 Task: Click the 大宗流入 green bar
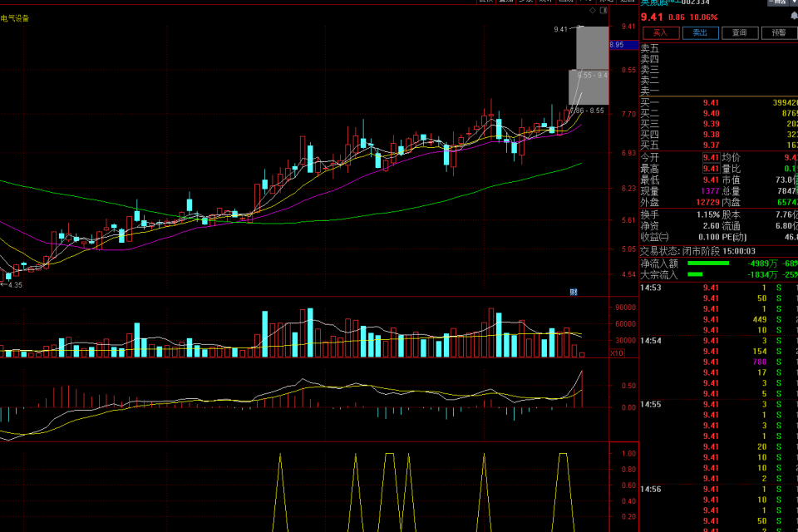[x=695, y=274]
